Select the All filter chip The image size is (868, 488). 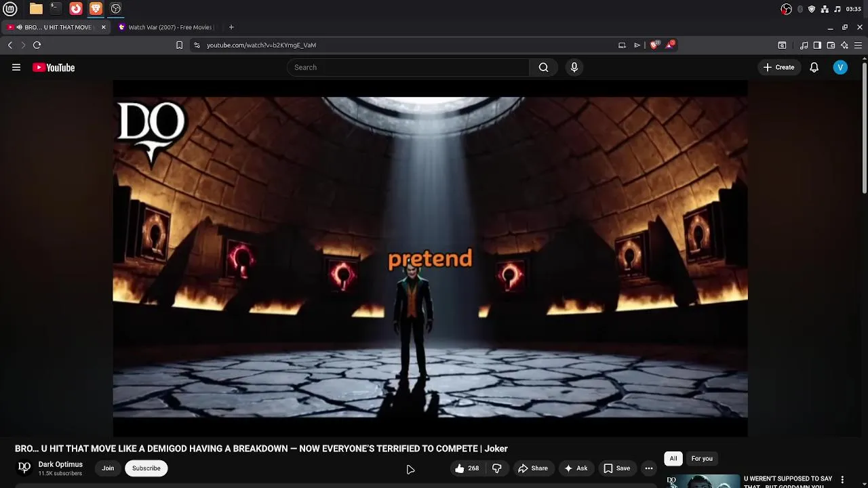point(673,458)
